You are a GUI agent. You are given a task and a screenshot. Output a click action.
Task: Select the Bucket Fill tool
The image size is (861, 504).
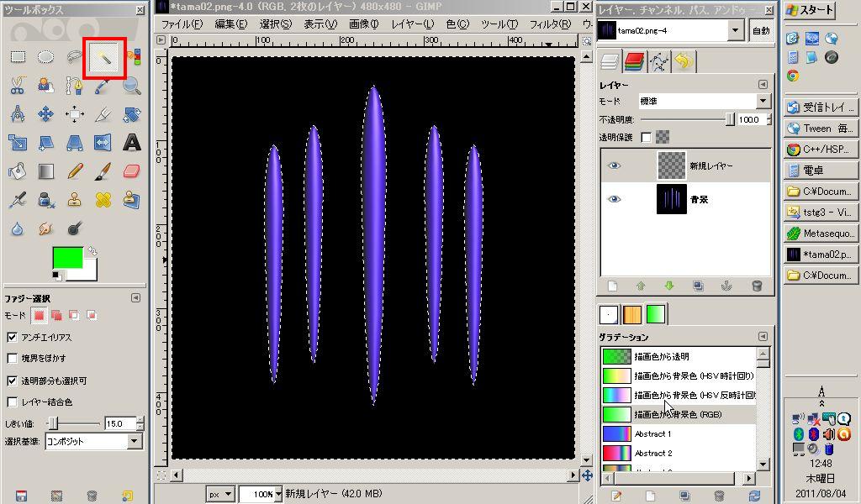[18, 171]
